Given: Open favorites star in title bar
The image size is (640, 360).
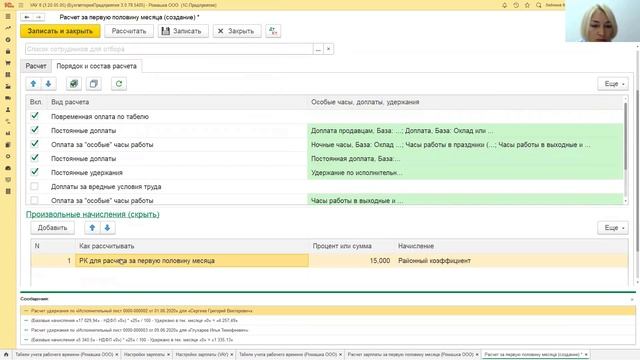Looking at the screenshot, I should [x=527, y=5].
